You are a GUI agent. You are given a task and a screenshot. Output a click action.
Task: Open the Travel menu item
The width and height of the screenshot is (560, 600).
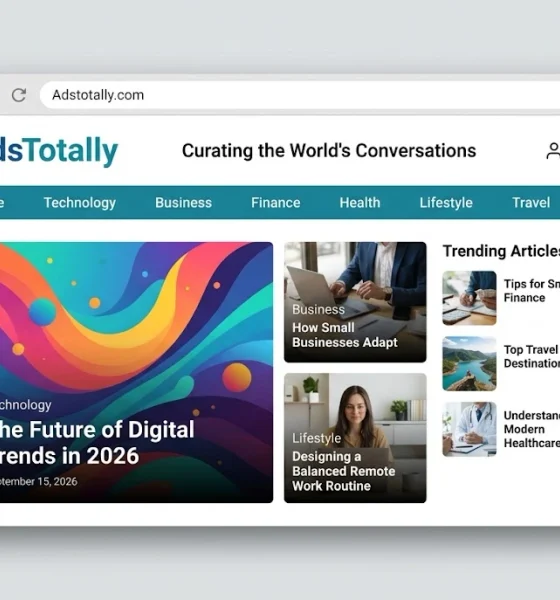531,202
